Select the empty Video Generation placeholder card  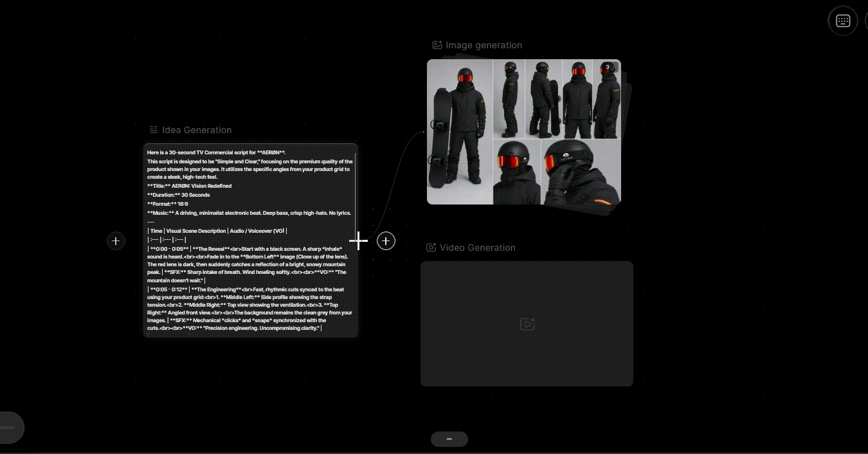(x=527, y=323)
